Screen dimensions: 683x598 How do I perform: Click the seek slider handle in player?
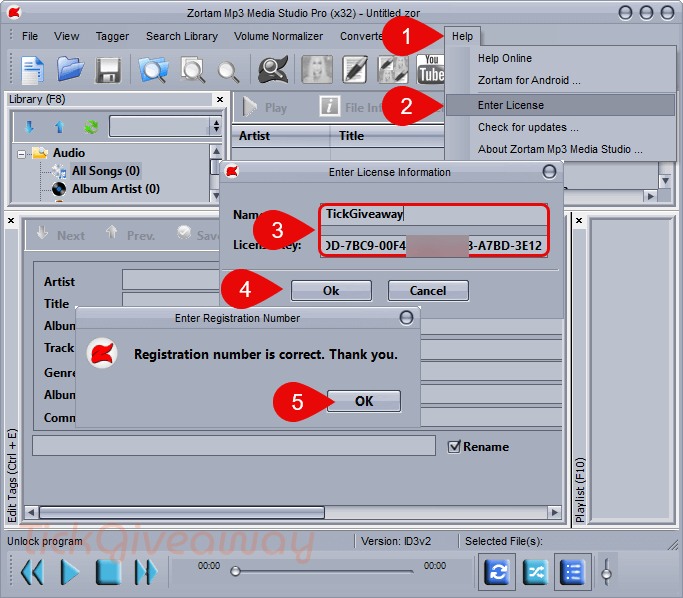[x=235, y=571]
